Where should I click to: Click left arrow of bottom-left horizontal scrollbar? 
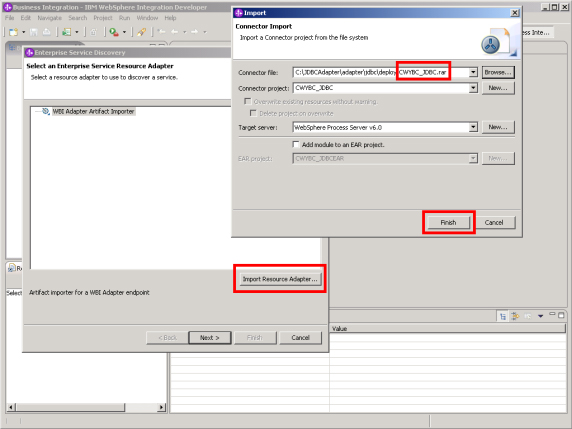(x=11, y=407)
